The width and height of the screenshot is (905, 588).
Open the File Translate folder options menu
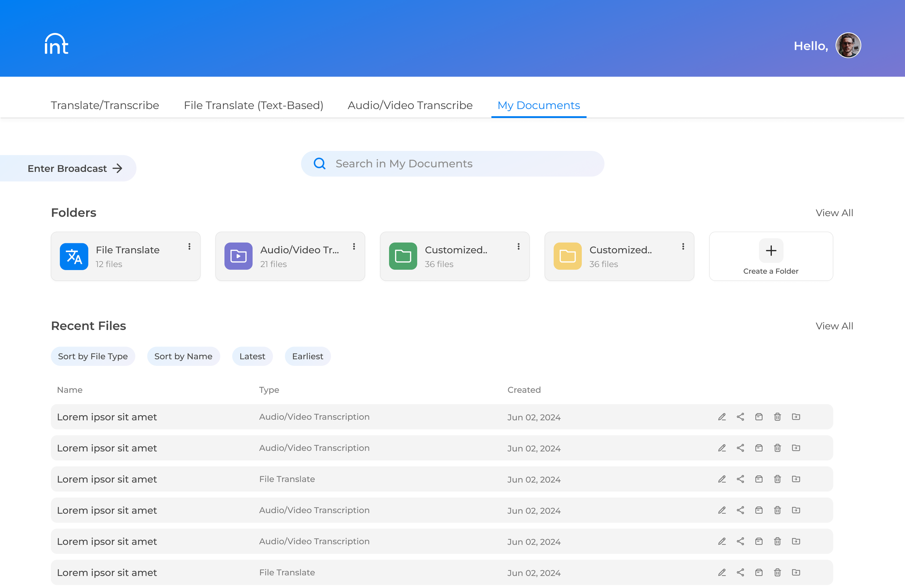tap(189, 247)
